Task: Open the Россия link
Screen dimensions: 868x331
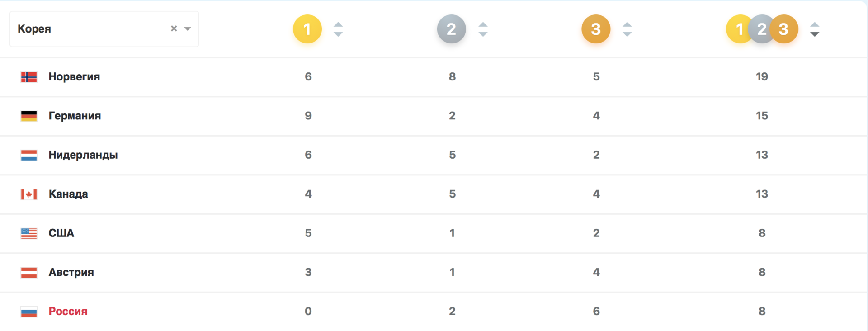Action: tap(68, 311)
